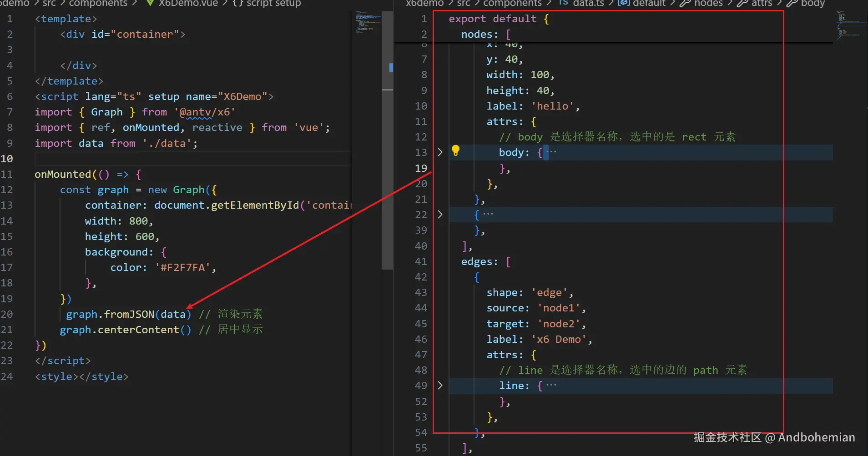Viewport: 868px width, 456px height.
Task: Click 'width: 100,' in data.ts
Action: click(x=520, y=75)
